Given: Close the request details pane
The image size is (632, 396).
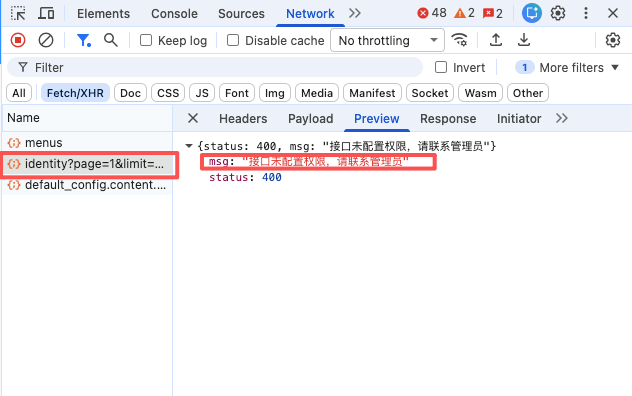Looking at the screenshot, I should 193,119.
